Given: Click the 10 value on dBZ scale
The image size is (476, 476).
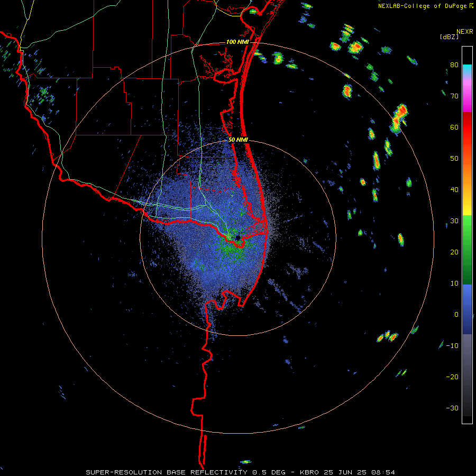Looking at the screenshot, I should click(x=454, y=283).
